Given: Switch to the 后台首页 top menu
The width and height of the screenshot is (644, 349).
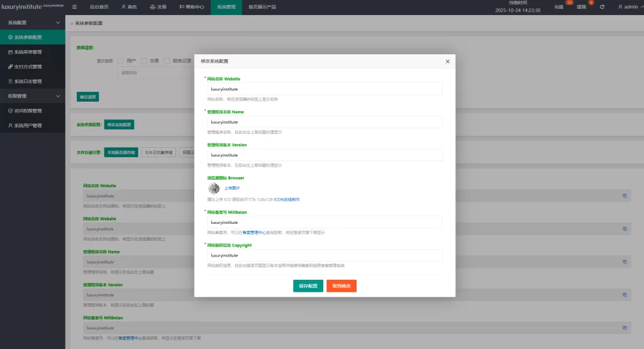Looking at the screenshot, I should [x=95, y=7].
